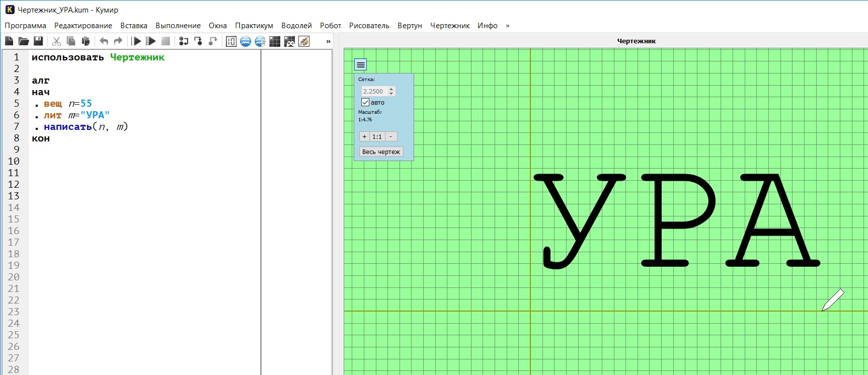Open the Вертун menu
Screen dimensions: 868x375
410,26
